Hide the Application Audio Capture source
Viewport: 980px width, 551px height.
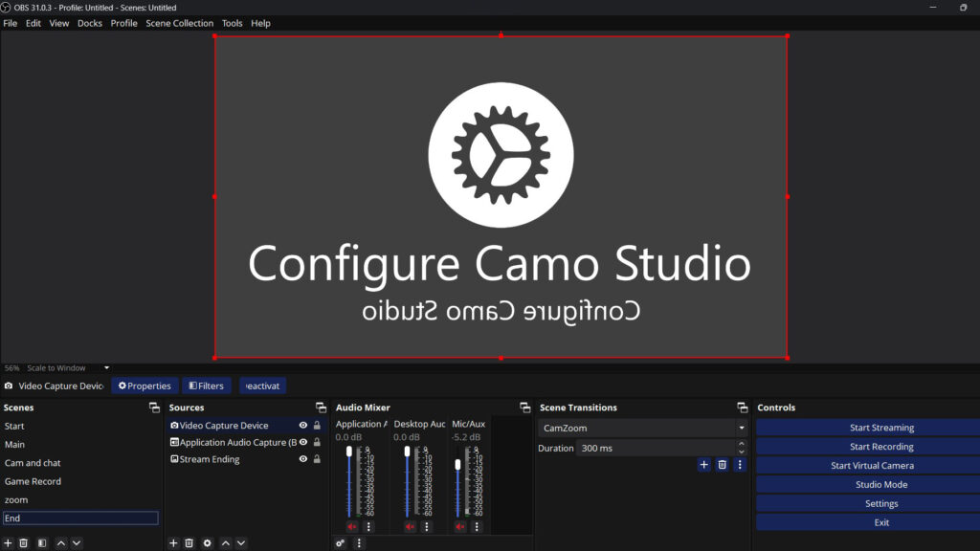[x=303, y=442]
